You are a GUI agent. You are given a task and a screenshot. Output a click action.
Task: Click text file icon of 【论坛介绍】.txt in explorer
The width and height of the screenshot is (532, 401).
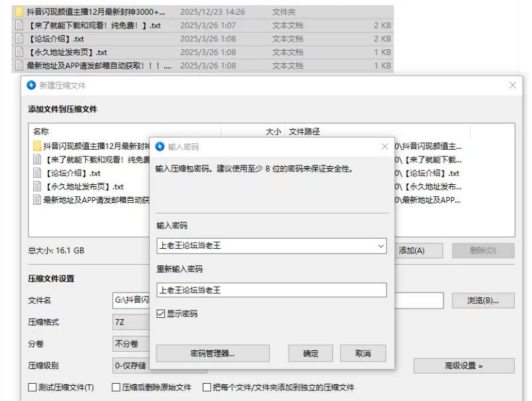(19, 39)
